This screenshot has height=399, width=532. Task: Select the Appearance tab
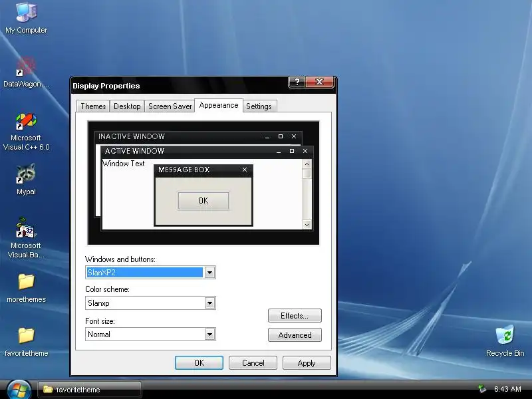(219, 105)
